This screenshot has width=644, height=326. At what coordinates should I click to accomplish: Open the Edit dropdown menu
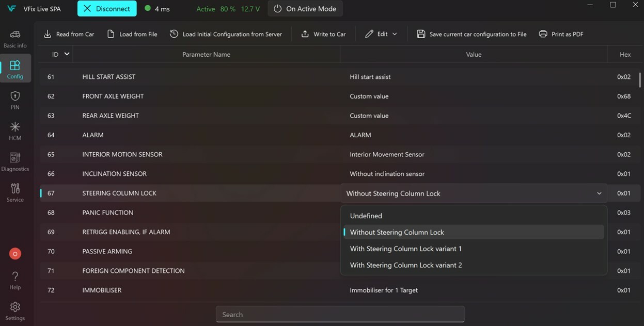click(x=381, y=34)
